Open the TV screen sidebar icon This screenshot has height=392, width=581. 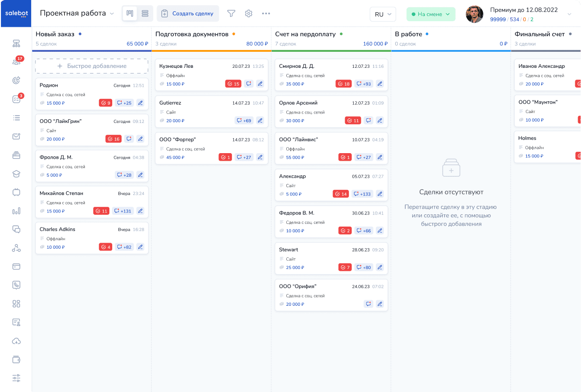point(16,192)
